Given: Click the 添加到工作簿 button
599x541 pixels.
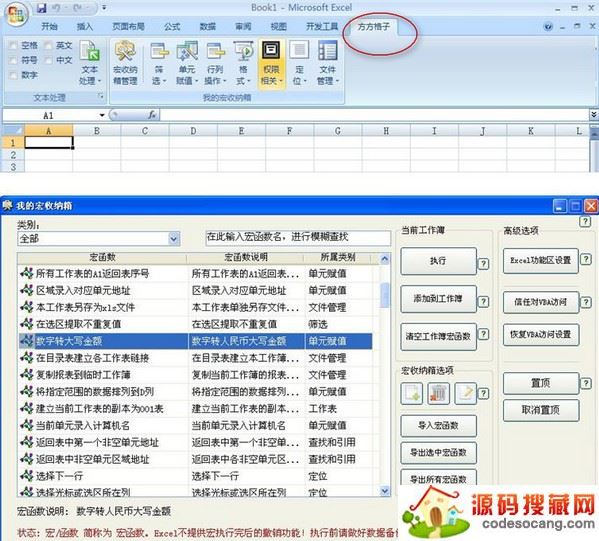Looking at the screenshot, I should point(438,299).
